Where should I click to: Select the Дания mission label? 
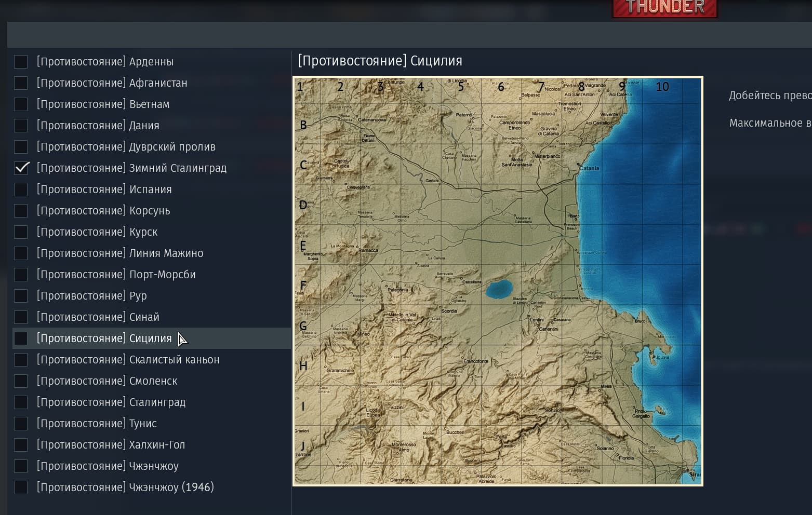(98, 126)
